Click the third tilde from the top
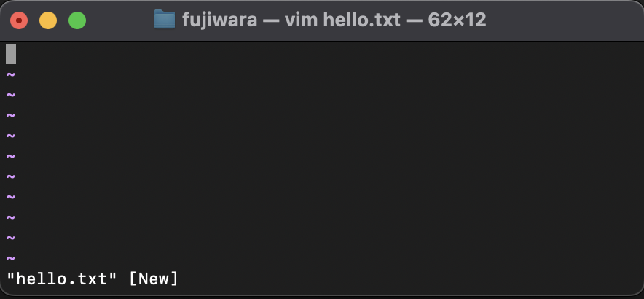 [11, 115]
